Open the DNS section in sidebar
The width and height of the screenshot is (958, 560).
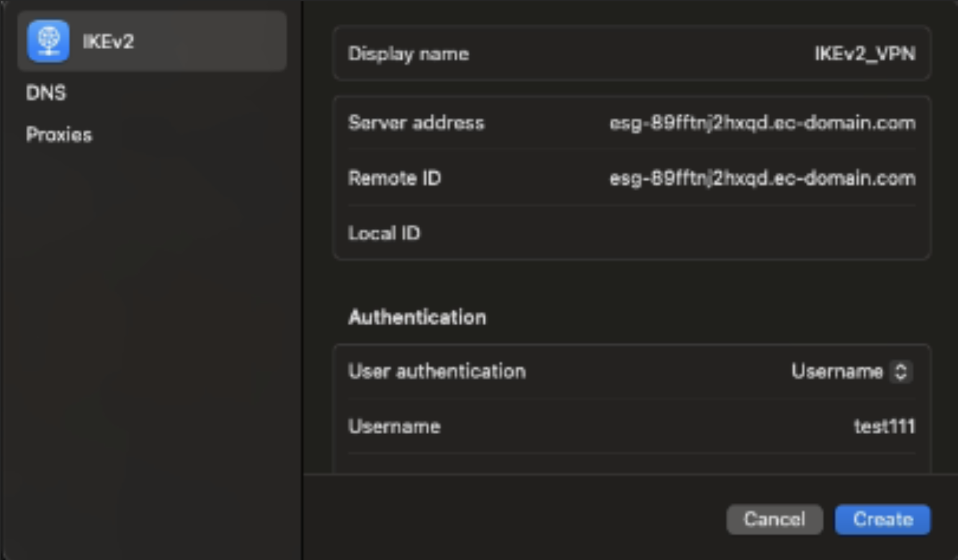tap(46, 93)
